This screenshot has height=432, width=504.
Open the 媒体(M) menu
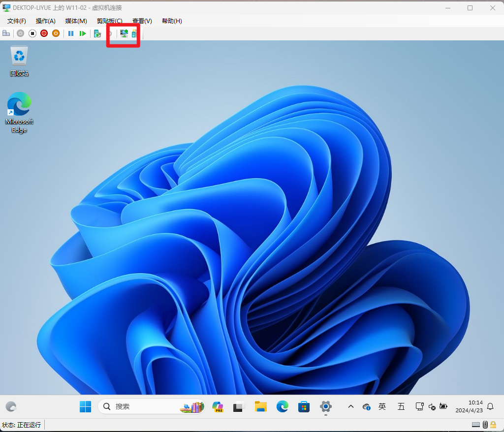pos(76,21)
